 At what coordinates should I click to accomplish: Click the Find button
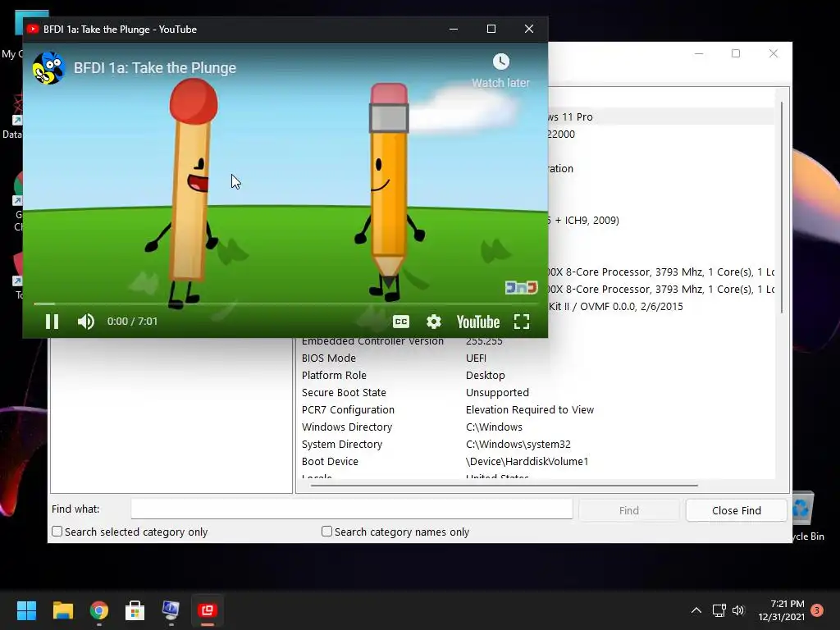(629, 510)
